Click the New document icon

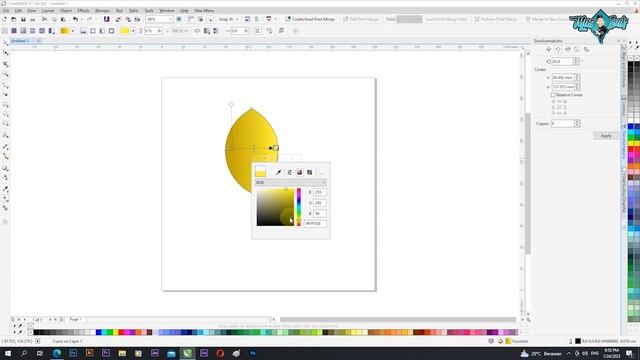tap(4, 19)
